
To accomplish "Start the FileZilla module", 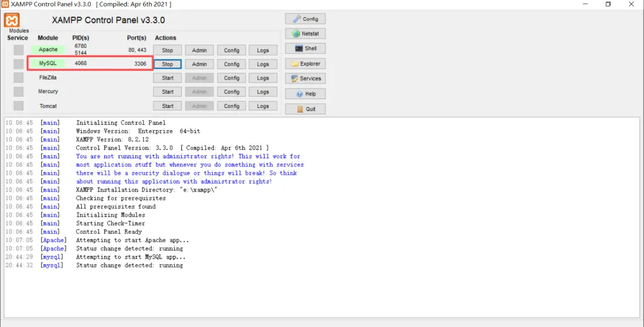I will [167, 78].
